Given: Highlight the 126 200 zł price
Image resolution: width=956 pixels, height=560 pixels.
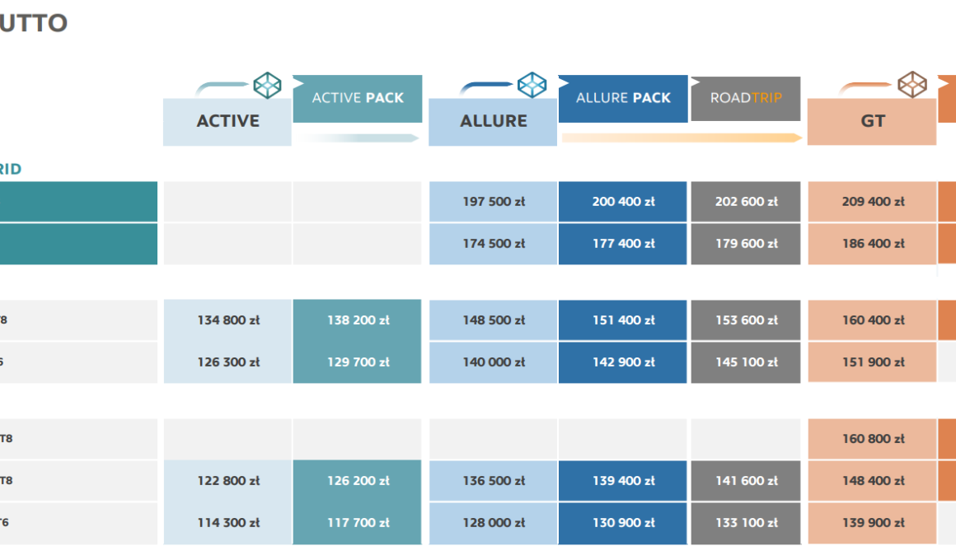Looking at the screenshot, I should 358,481.
